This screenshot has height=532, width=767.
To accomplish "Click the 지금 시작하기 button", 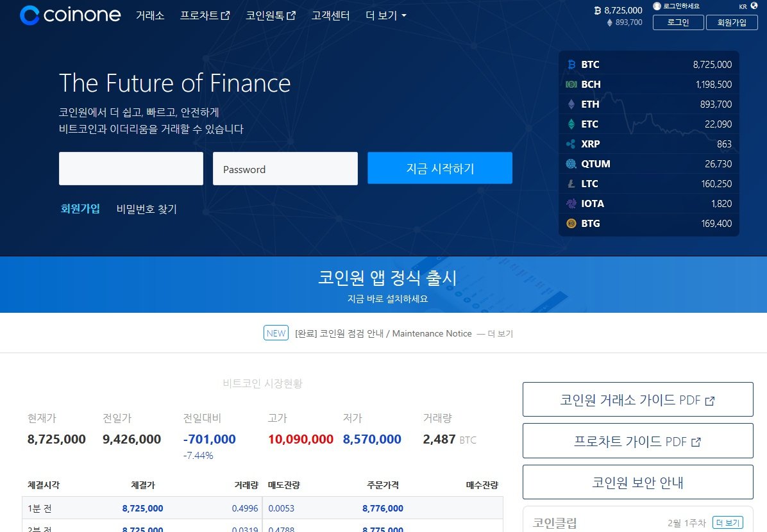I will pos(439,168).
